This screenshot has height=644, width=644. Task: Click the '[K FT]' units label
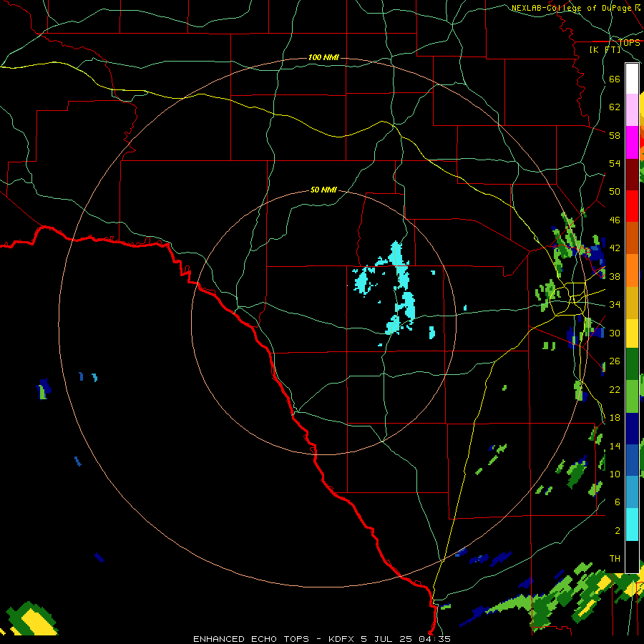605,49
